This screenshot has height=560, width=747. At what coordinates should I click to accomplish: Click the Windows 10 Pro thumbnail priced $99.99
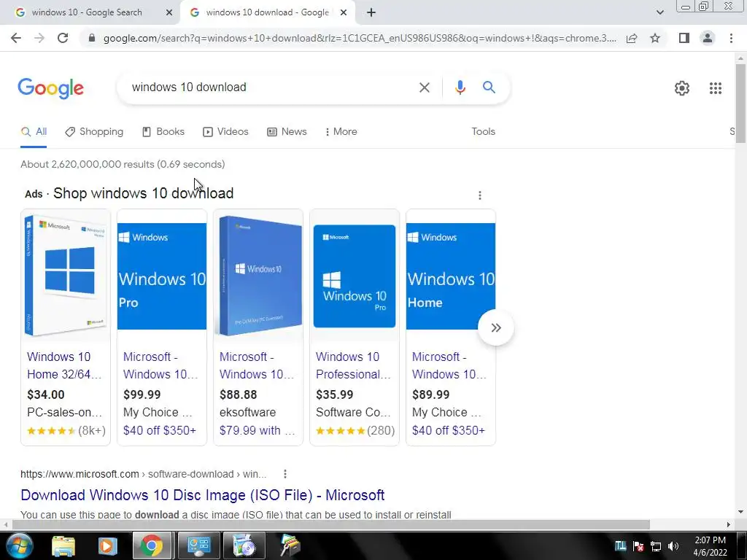coord(162,276)
